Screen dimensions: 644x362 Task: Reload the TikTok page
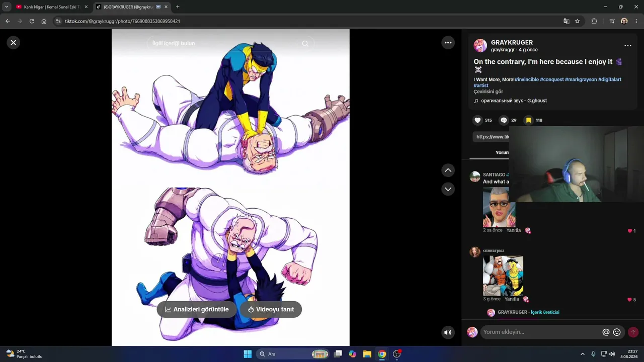pyautogui.click(x=32, y=21)
